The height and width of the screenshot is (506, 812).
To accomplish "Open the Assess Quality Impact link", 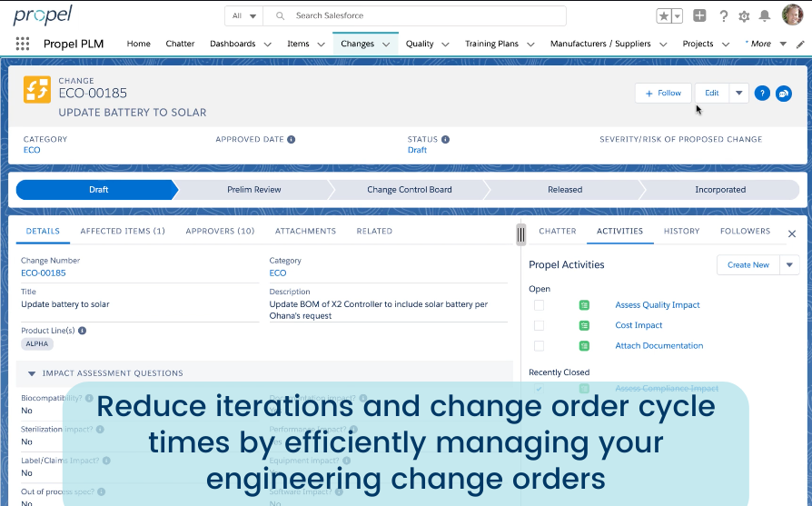I will (x=658, y=305).
